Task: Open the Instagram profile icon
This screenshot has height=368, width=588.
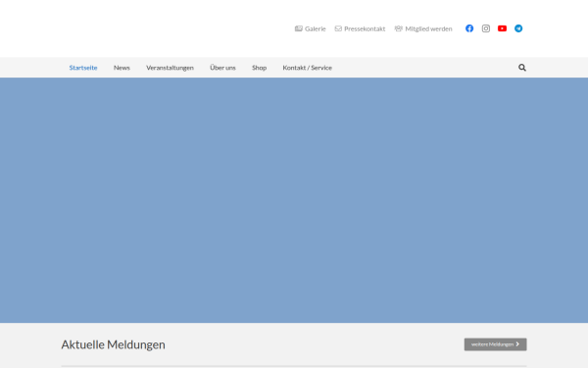Action: coord(486,28)
